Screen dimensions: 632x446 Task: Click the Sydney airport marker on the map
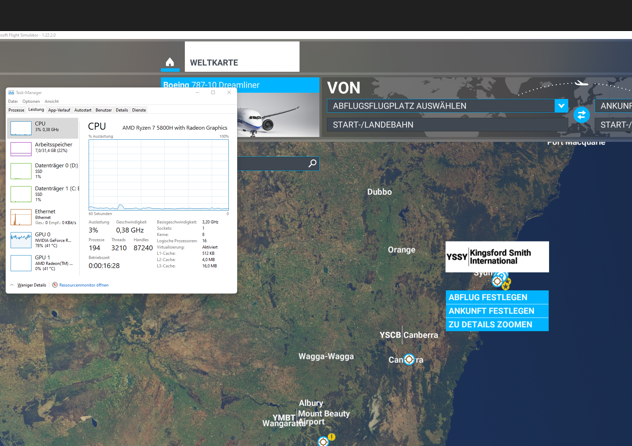pyautogui.click(x=498, y=281)
